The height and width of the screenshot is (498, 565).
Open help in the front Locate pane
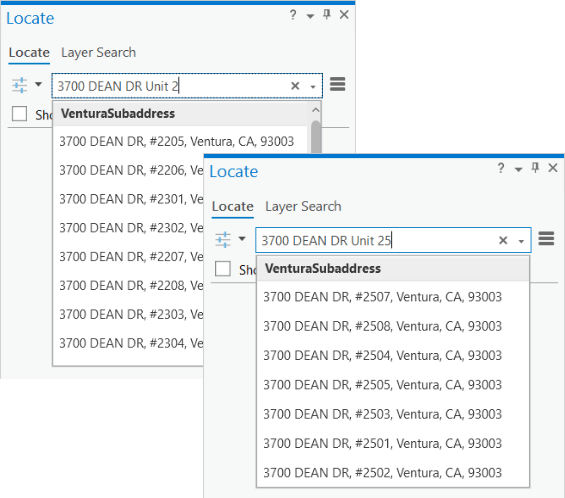501,168
